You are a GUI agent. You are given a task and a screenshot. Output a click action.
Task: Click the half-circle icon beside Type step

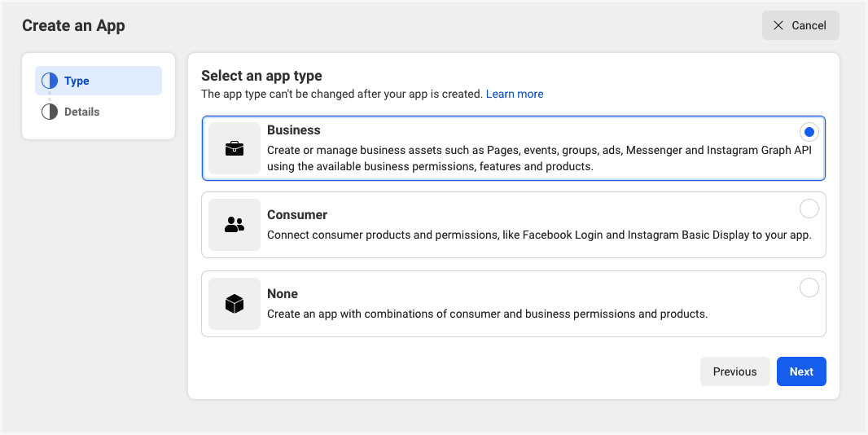(x=50, y=81)
